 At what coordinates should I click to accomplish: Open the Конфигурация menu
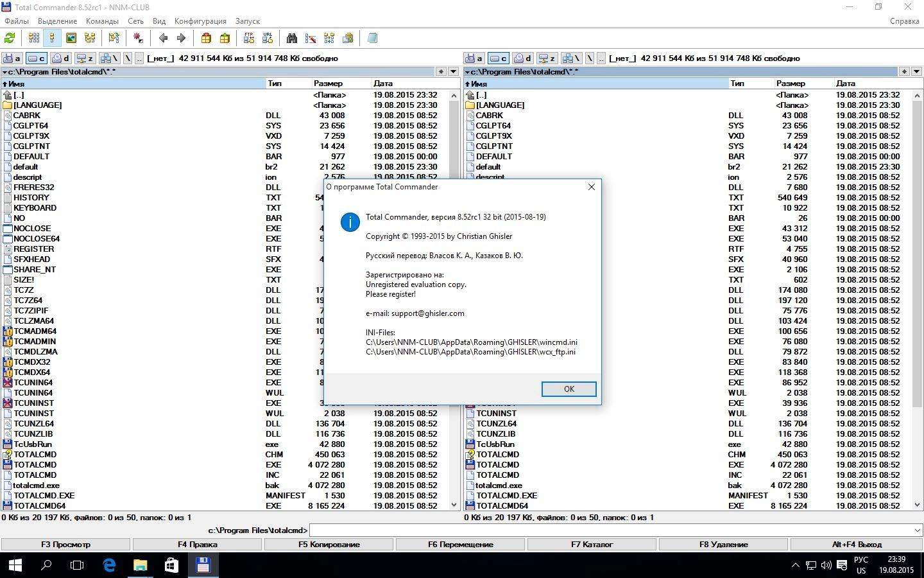click(x=200, y=21)
